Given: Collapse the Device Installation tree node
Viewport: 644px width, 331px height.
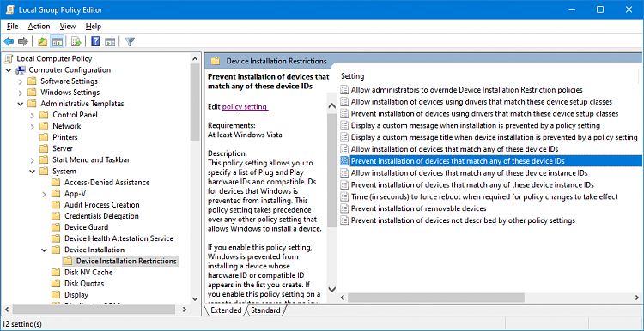Looking at the screenshot, I should point(44,250).
